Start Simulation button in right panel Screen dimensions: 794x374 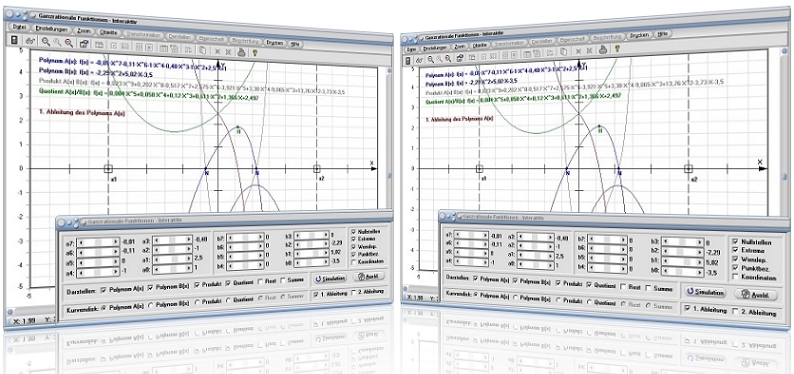coord(706,292)
